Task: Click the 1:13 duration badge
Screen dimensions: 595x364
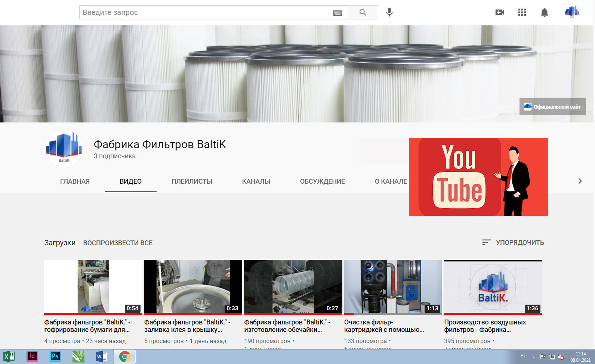Action: [x=432, y=308]
